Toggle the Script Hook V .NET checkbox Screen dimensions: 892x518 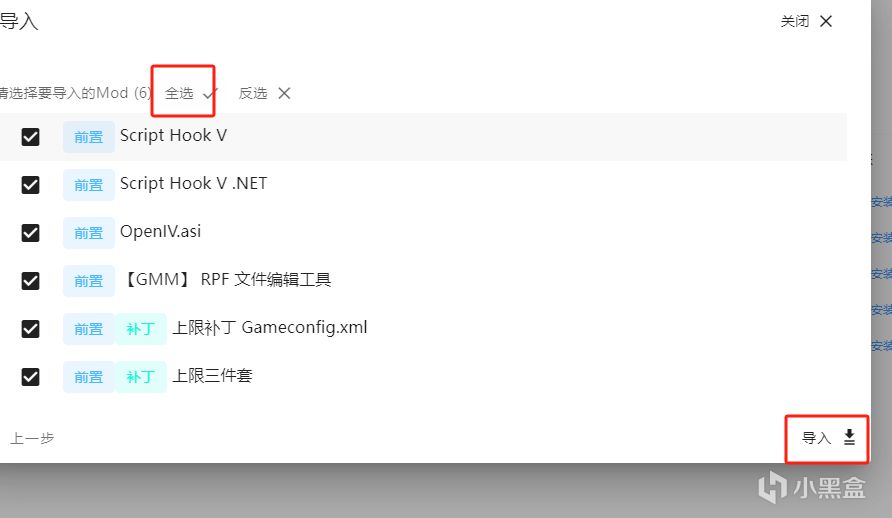pos(30,185)
